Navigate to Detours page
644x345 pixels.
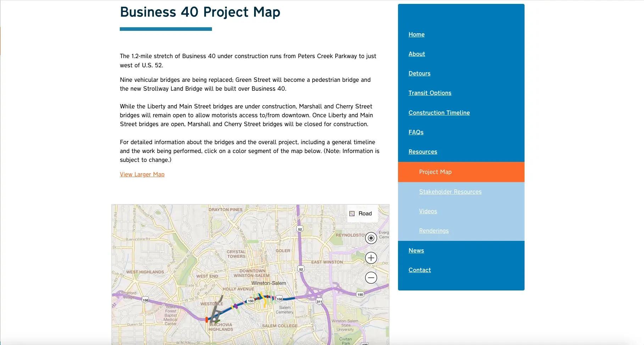419,73
